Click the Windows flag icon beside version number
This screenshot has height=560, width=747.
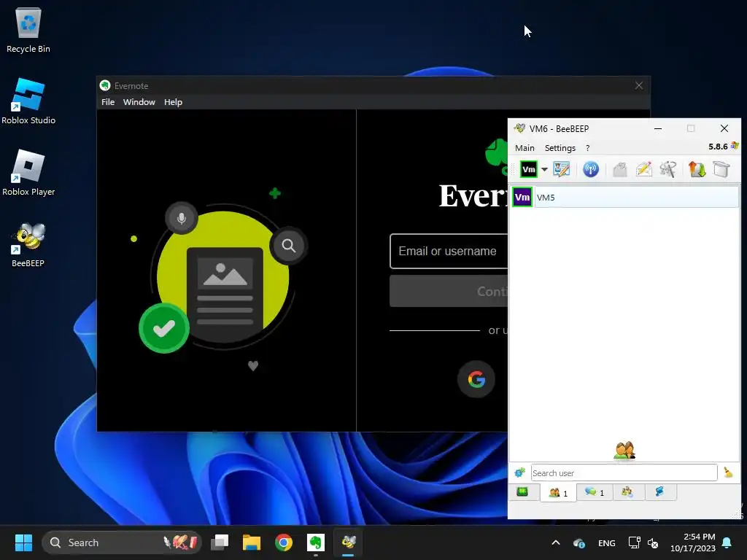click(x=735, y=146)
